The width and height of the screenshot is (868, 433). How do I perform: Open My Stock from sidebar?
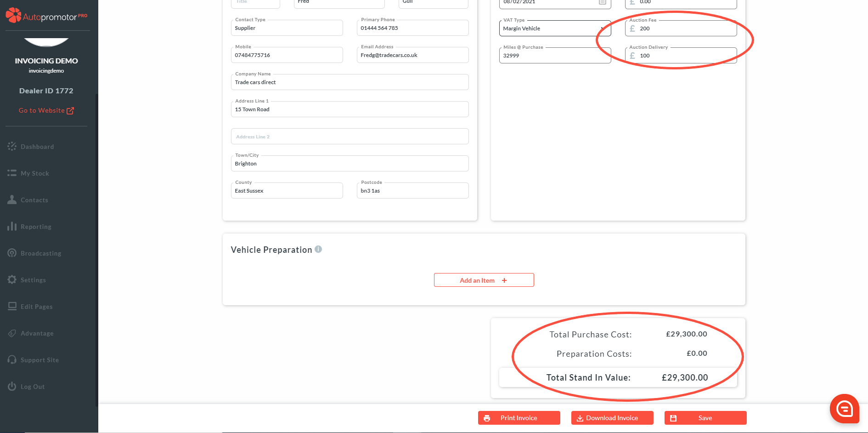(x=34, y=173)
